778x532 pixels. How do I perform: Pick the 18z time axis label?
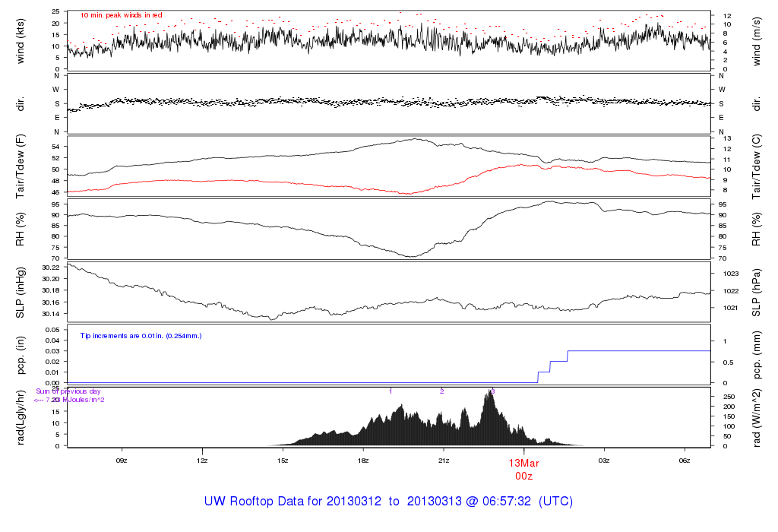363,461
